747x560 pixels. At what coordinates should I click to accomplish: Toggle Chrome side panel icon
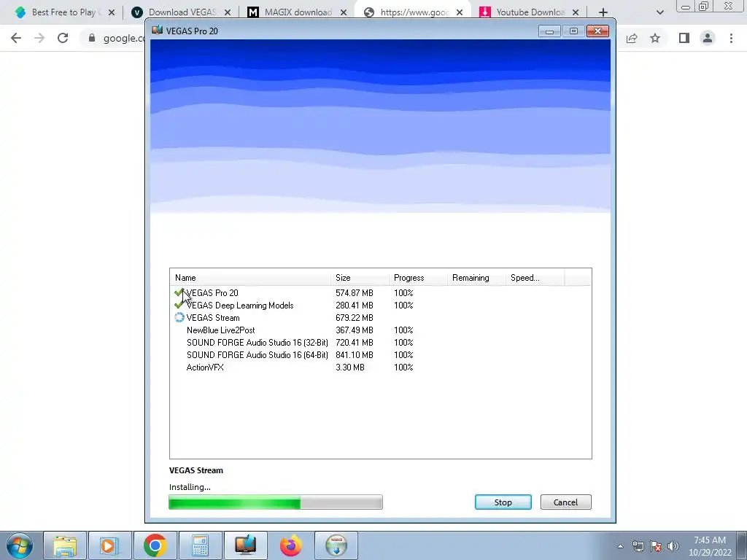pos(684,38)
